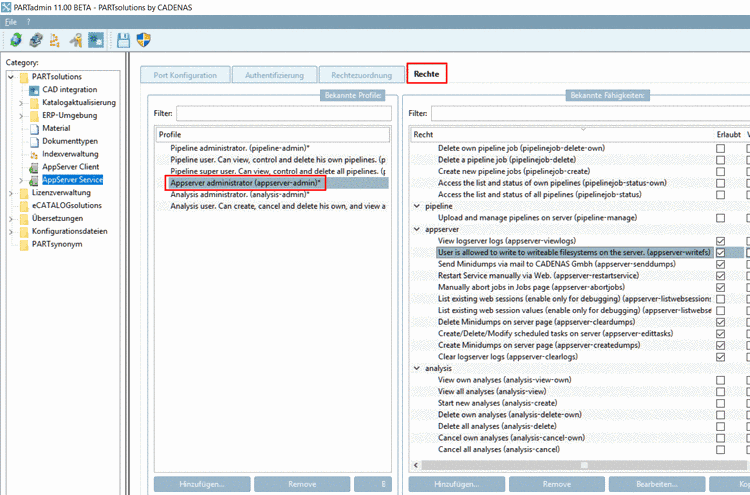Disable the View logserver logs permission checkbox
This screenshot has width=750, height=495.
(x=720, y=241)
